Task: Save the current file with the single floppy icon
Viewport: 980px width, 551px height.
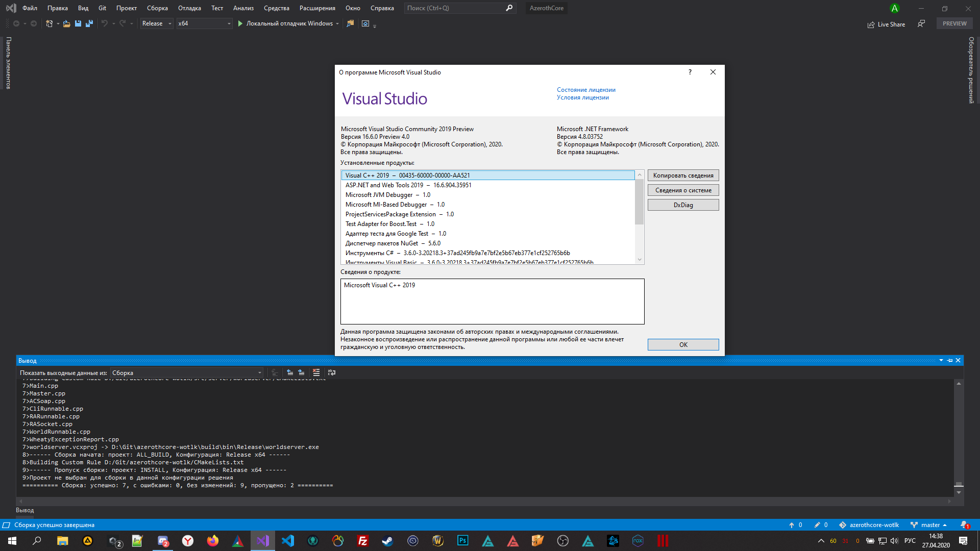Action: click(x=78, y=23)
